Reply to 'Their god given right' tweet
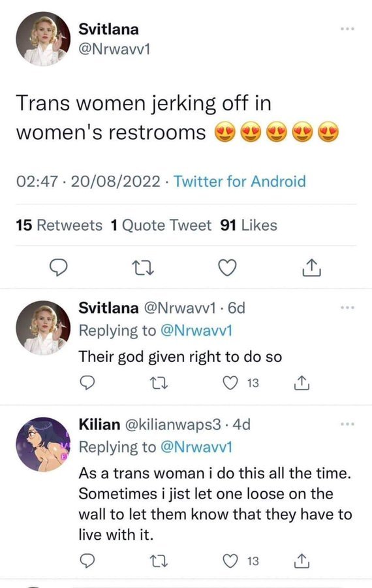372x588 pixels. click(x=87, y=383)
